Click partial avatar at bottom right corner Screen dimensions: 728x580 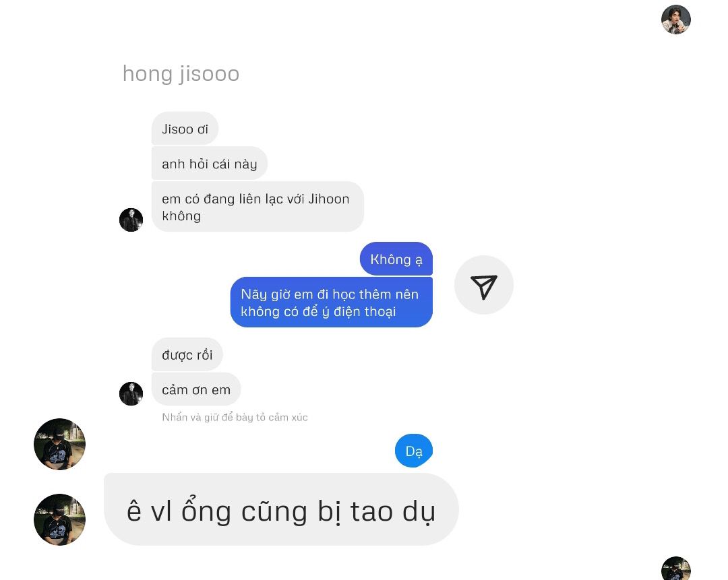[x=676, y=569]
